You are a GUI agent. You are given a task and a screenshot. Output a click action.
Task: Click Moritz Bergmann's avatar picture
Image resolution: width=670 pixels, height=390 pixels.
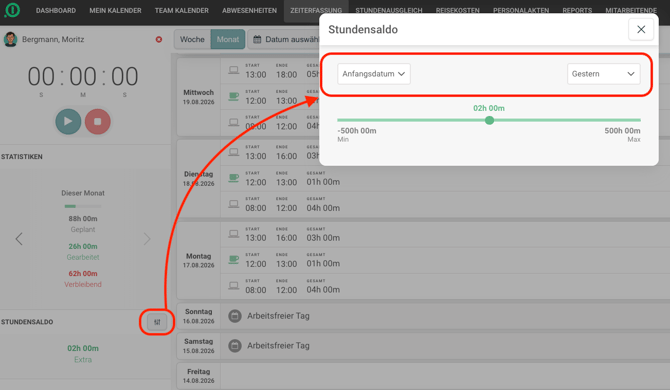coord(10,39)
